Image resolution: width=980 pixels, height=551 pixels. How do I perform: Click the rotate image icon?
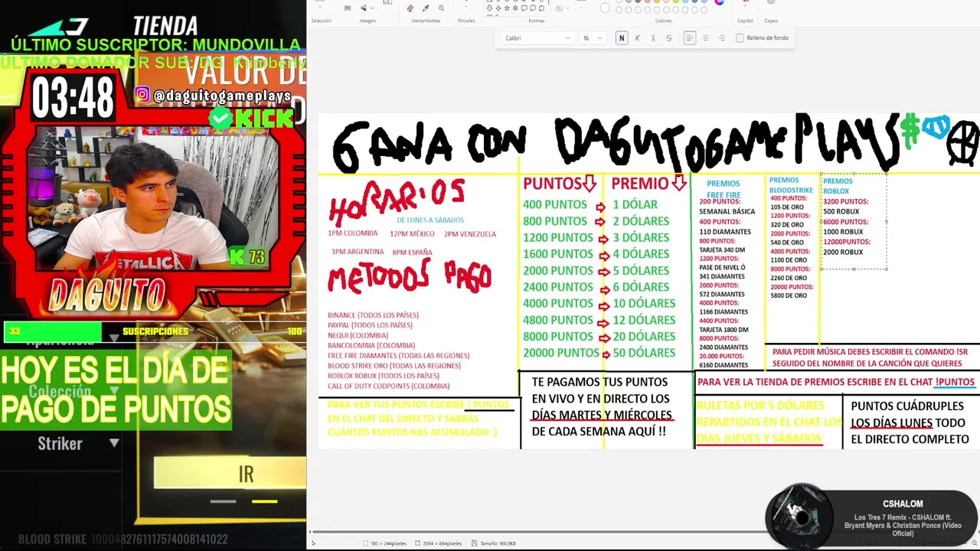pos(364,8)
